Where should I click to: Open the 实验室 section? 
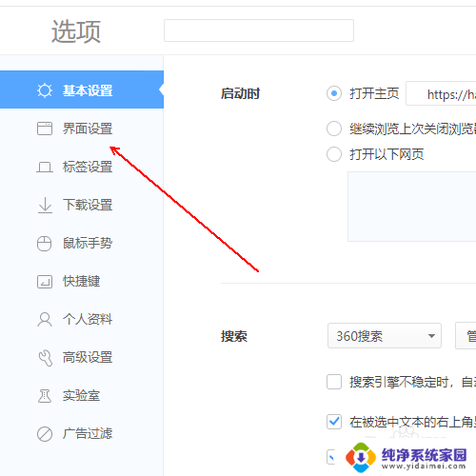pyautogui.click(x=82, y=396)
